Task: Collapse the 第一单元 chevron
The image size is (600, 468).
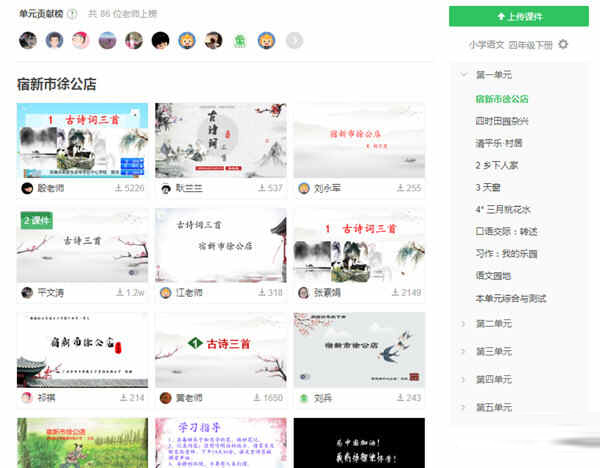Action: (x=464, y=75)
